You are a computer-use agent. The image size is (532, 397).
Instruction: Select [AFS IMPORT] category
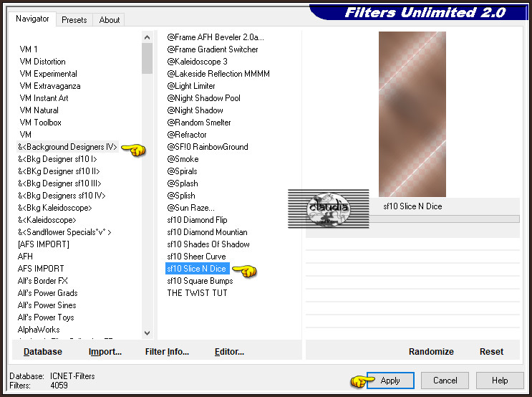[44, 244]
